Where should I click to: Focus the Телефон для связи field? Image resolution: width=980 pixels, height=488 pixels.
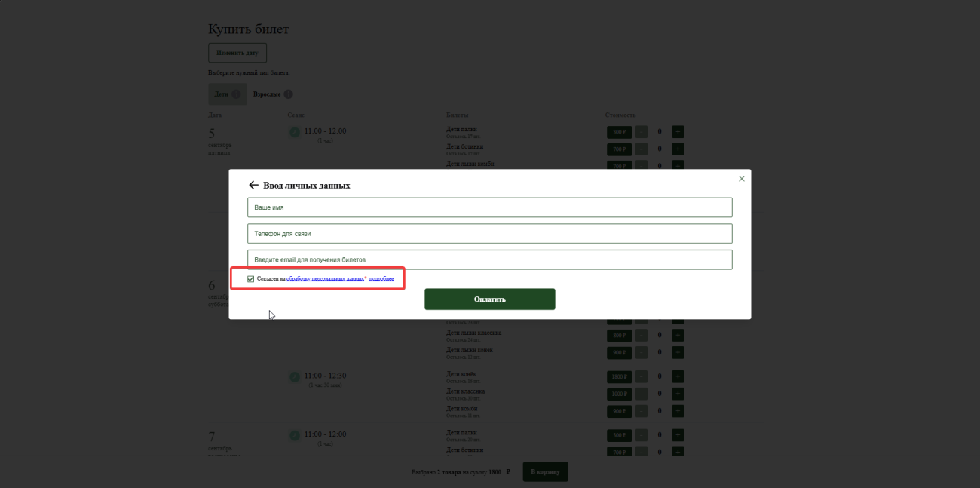(x=489, y=234)
